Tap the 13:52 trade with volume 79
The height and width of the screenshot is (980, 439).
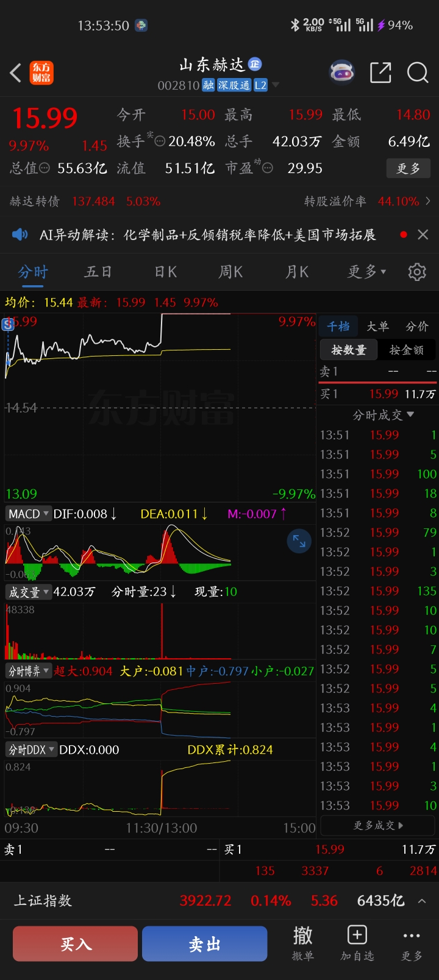coord(378,532)
